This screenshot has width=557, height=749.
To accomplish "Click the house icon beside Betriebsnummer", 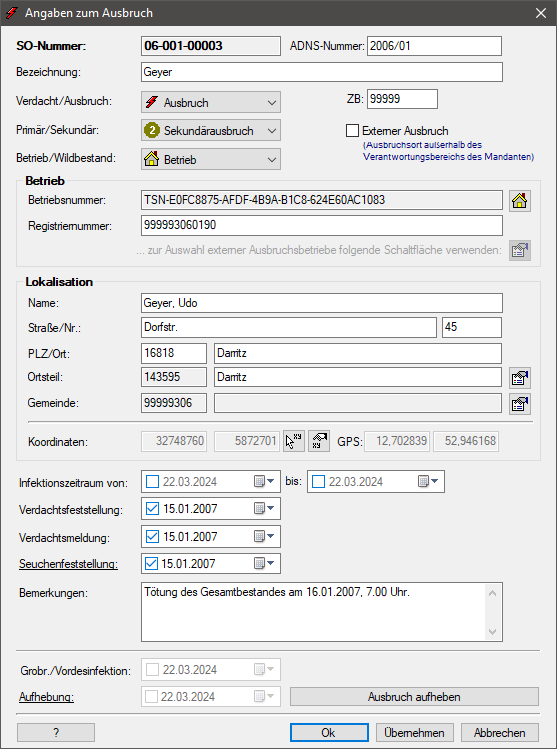I will click(x=520, y=201).
